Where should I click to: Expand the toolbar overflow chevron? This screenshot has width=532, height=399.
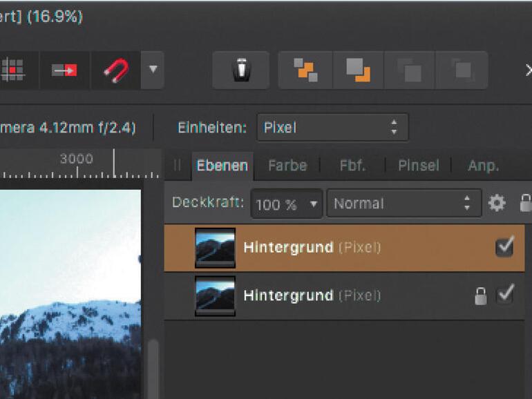[528, 70]
